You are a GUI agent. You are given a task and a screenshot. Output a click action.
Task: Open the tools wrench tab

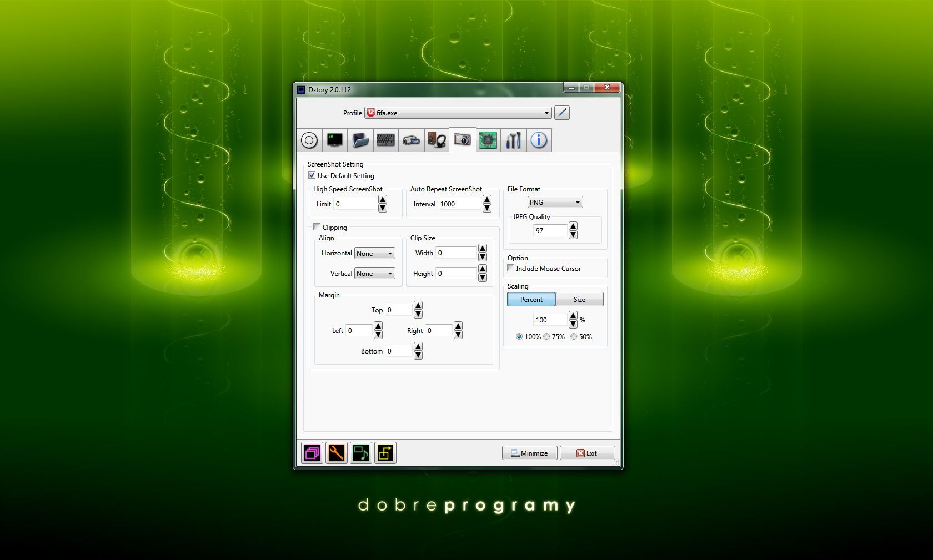[x=514, y=140]
